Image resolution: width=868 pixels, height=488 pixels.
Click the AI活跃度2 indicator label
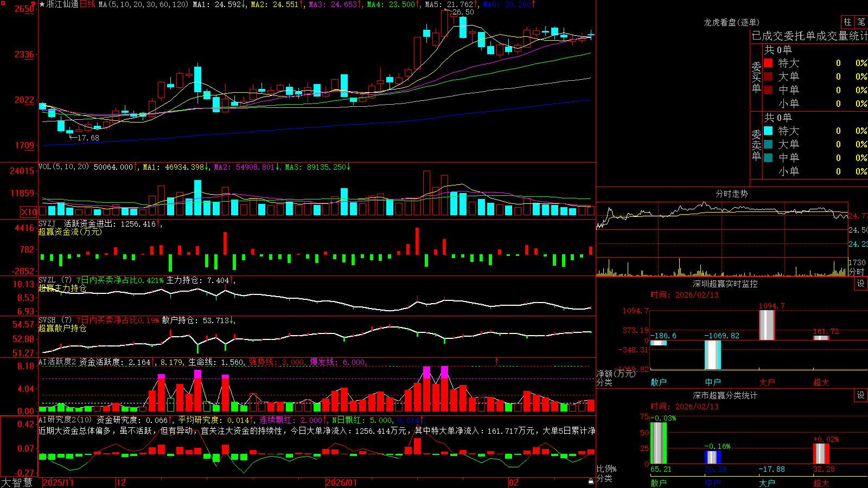pos(58,362)
